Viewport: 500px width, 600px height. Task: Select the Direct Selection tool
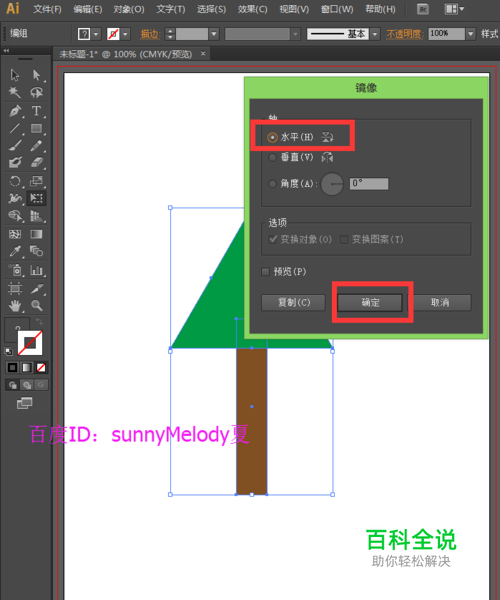pyautogui.click(x=36, y=75)
